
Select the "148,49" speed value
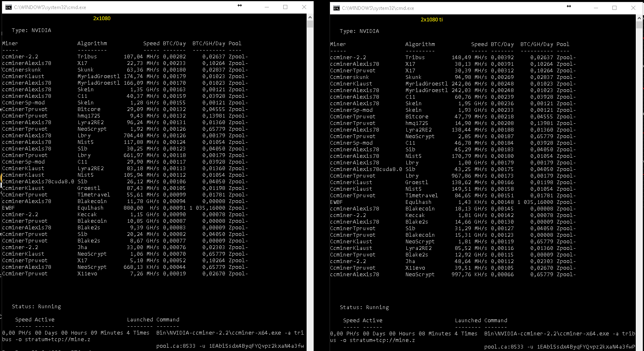click(461, 58)
